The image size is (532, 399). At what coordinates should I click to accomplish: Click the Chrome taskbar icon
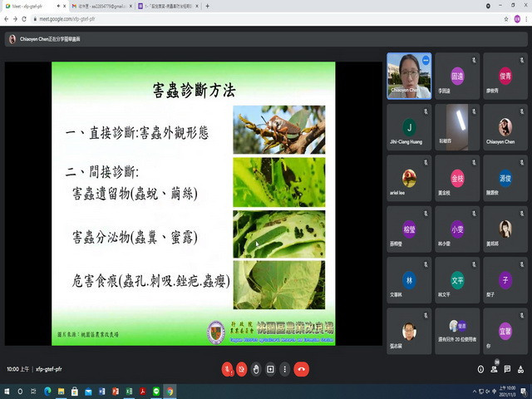coord(170,392)
